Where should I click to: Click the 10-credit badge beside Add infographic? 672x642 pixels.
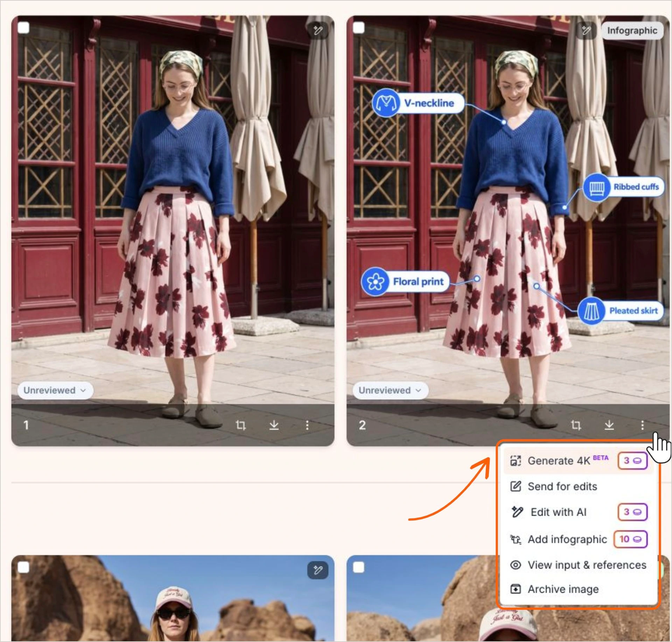631,539
